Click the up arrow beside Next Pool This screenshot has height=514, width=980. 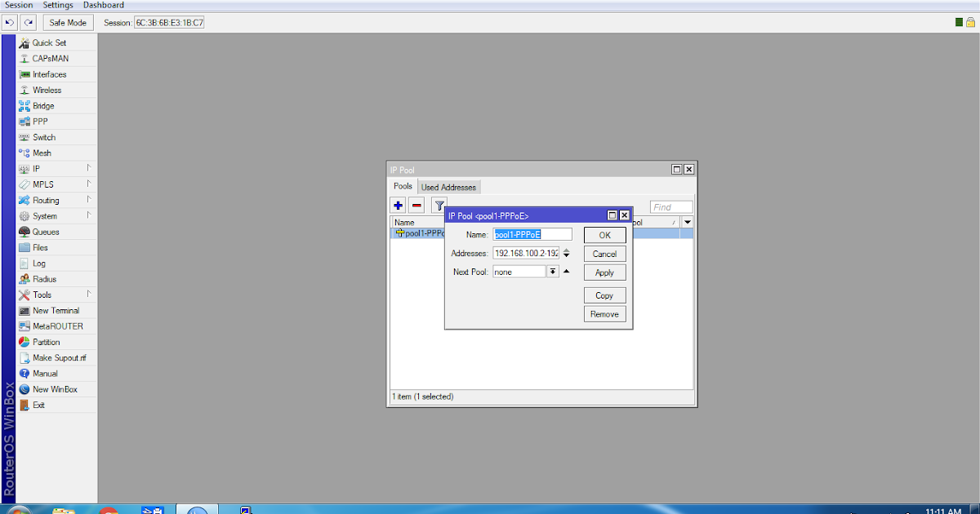(x=567, y=272)
